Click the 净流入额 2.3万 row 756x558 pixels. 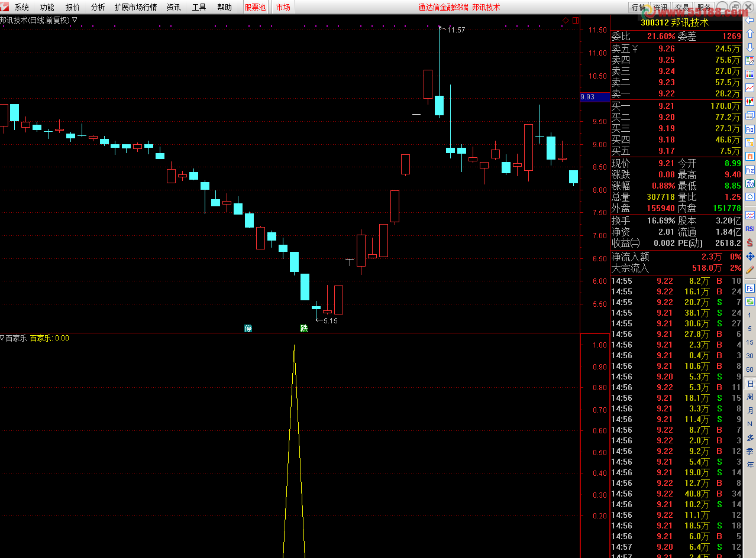click(676, 257)
